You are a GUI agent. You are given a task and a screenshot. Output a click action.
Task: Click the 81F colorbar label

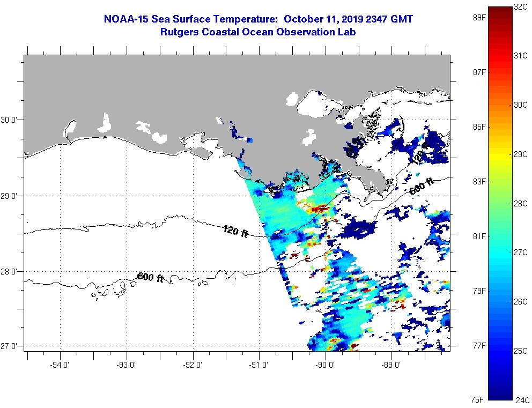click(479, 236)
